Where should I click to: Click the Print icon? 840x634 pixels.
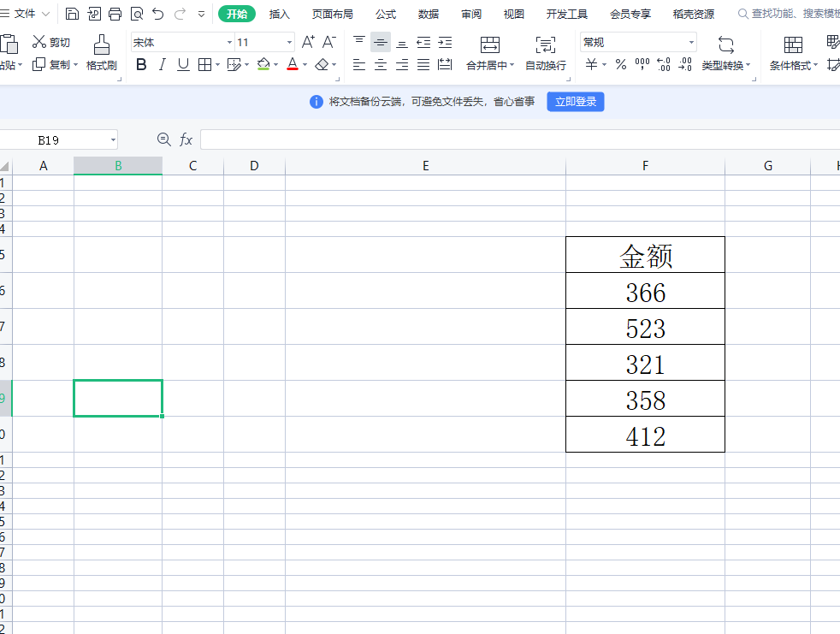115,14
